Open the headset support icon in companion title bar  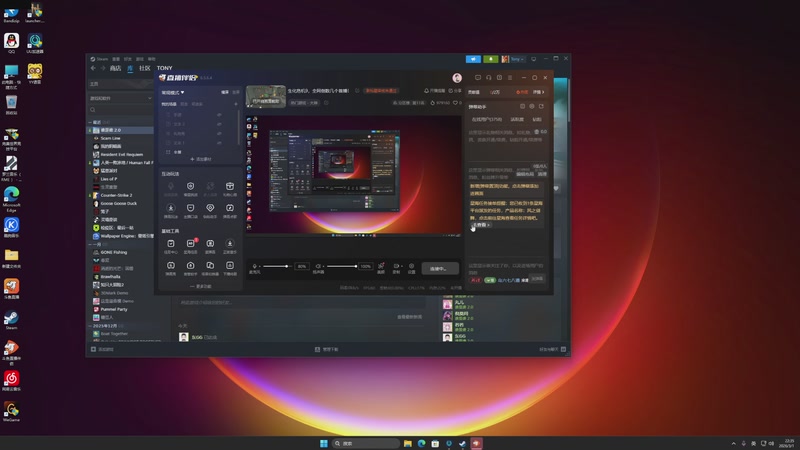(489, 78)
